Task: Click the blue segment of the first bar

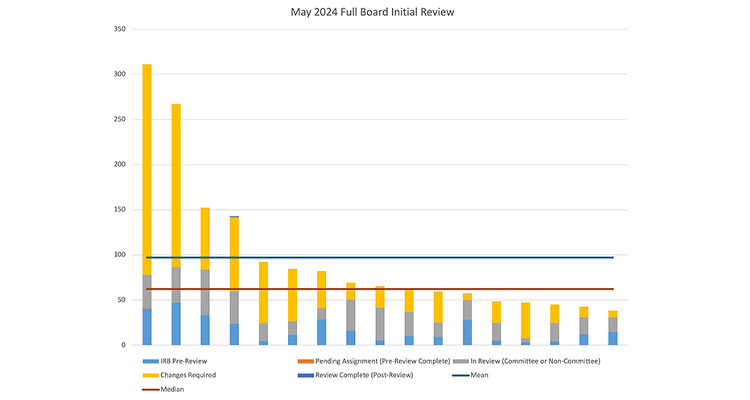Action: (x=147, y=327)
